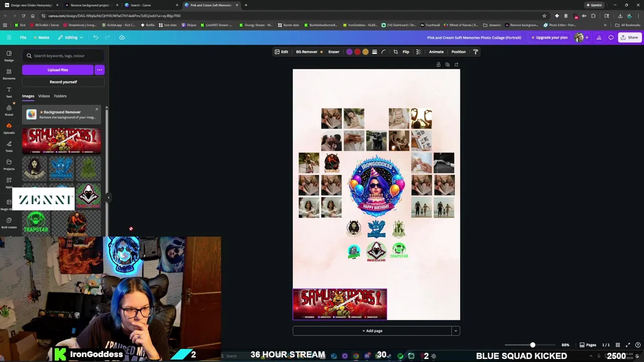Open the grid view icon
This screenshot has width=644, height=362.
click(x=618, y=345)
